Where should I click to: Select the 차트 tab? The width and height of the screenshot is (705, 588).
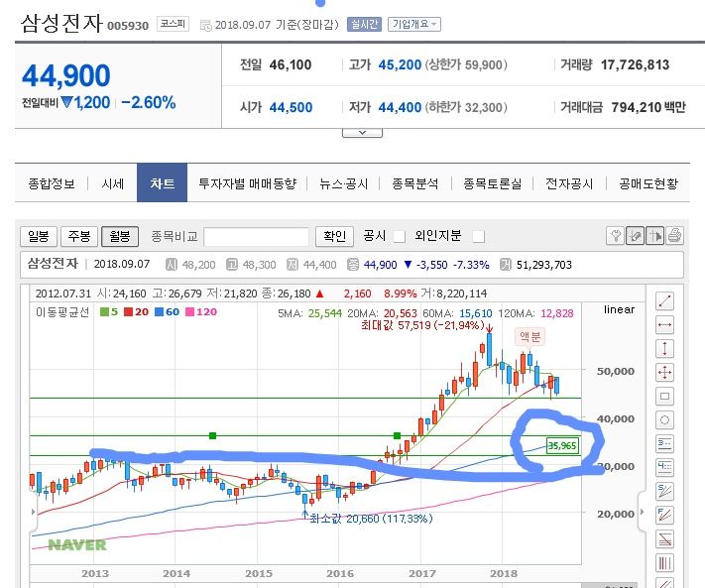click(x=162, y=183)
